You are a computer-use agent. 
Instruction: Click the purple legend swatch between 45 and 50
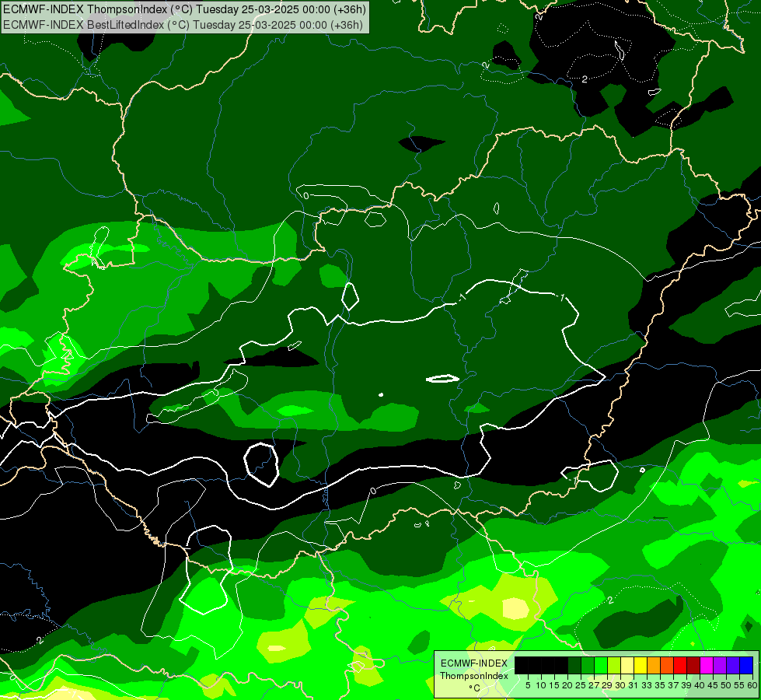(x=720, y=665)
